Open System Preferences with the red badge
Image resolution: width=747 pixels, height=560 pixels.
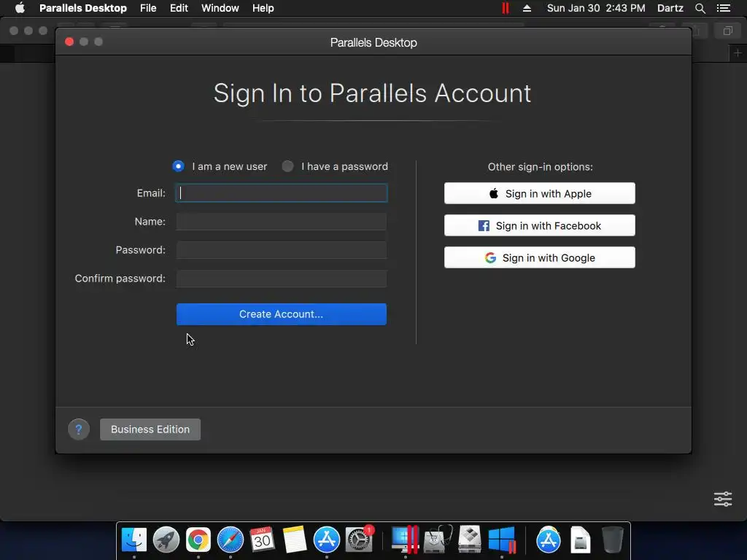coord(359,540)
